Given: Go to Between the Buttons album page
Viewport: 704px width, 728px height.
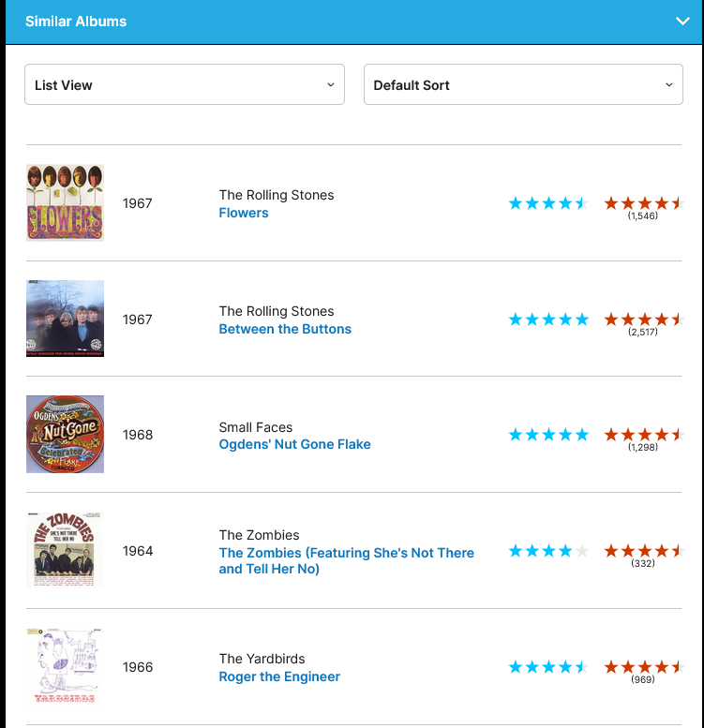Looking at the screenshot, I should click(285, 329).
